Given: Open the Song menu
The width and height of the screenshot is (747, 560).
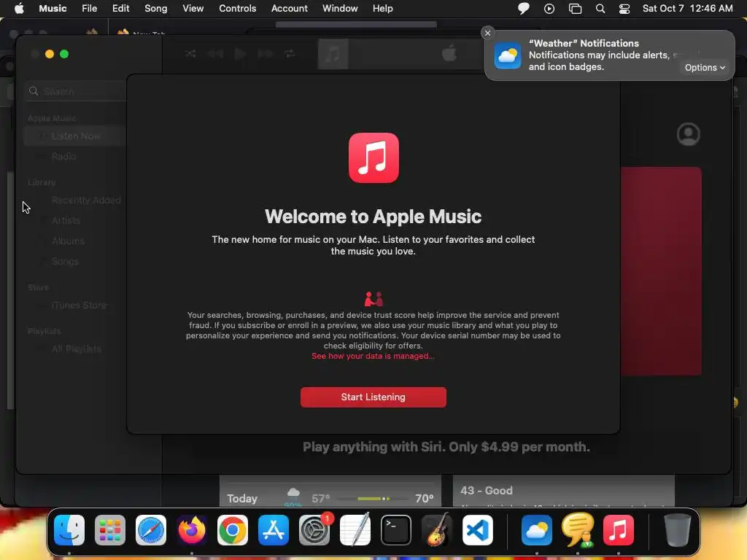Looking at the screenshot, I should (156, 8).
